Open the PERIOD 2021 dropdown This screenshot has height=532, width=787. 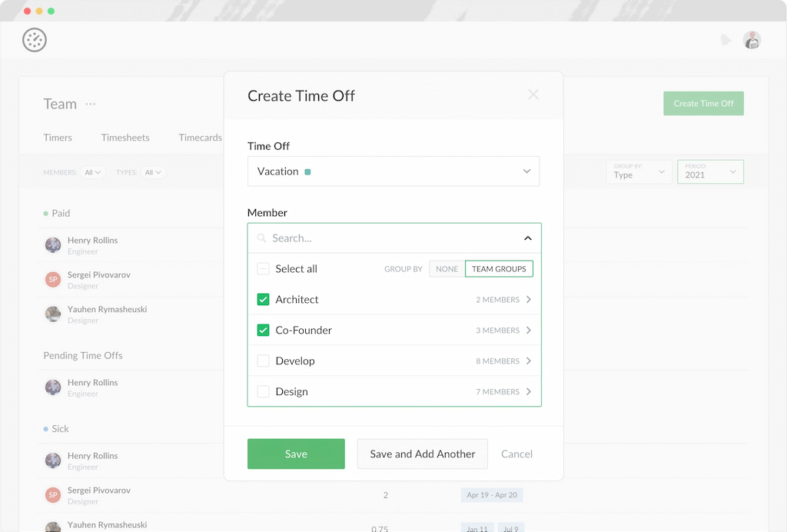(709, 171)
